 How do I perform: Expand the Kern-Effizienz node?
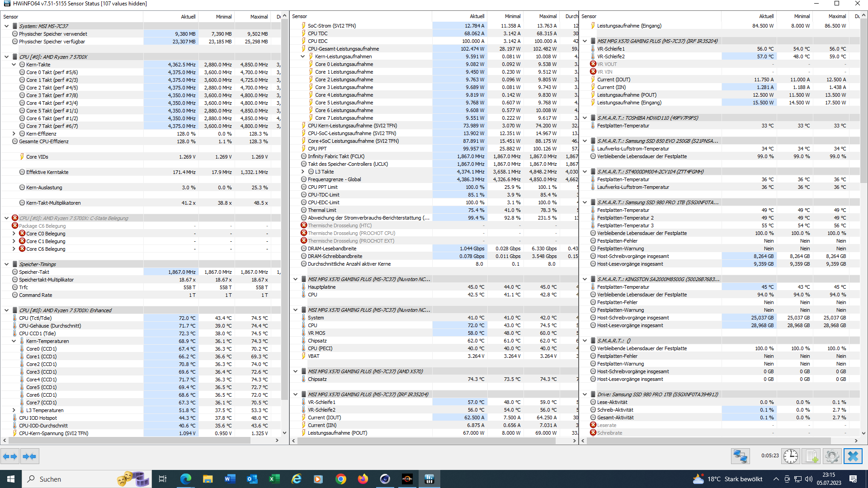coord(14,134)
